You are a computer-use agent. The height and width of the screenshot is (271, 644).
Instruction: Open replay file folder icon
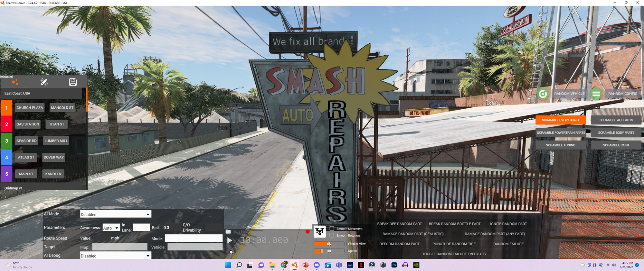[228, 231]
